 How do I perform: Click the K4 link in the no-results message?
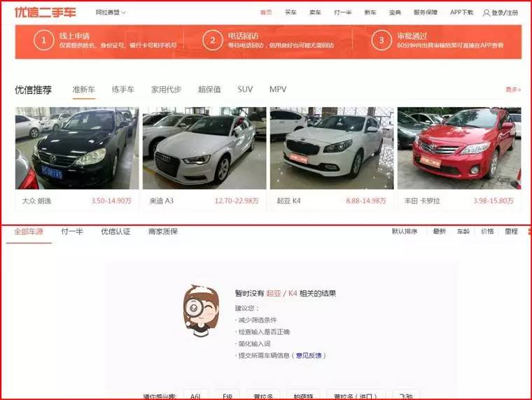coord(293,294)
